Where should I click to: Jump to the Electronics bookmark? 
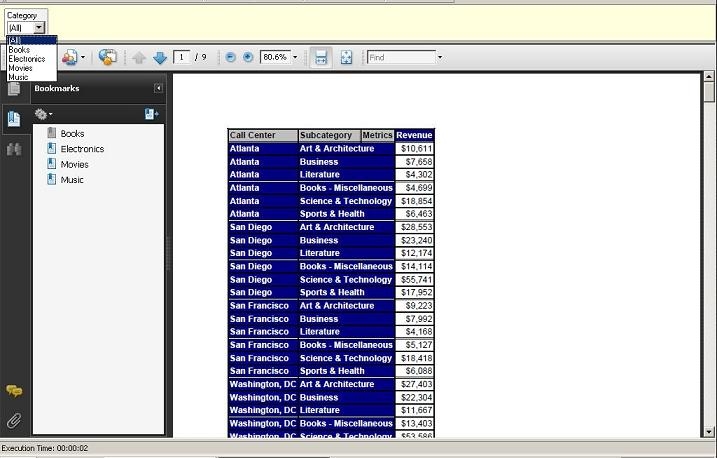(82, 149)
